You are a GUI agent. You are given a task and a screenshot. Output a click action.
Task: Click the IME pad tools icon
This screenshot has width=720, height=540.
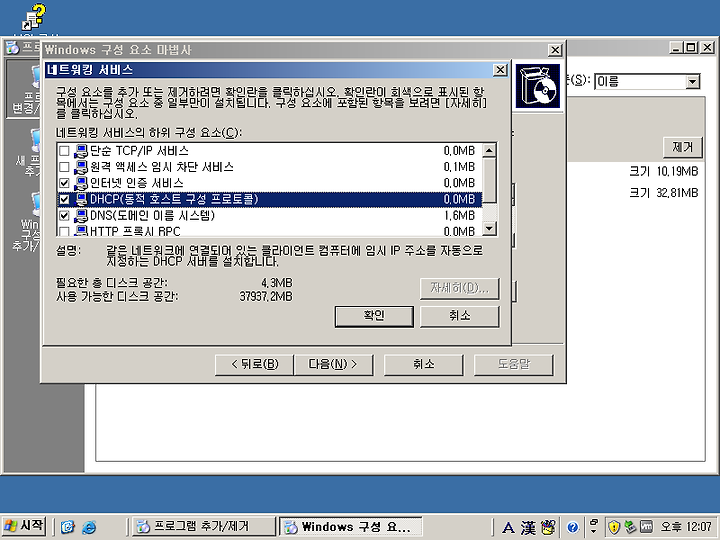(548, 527)
